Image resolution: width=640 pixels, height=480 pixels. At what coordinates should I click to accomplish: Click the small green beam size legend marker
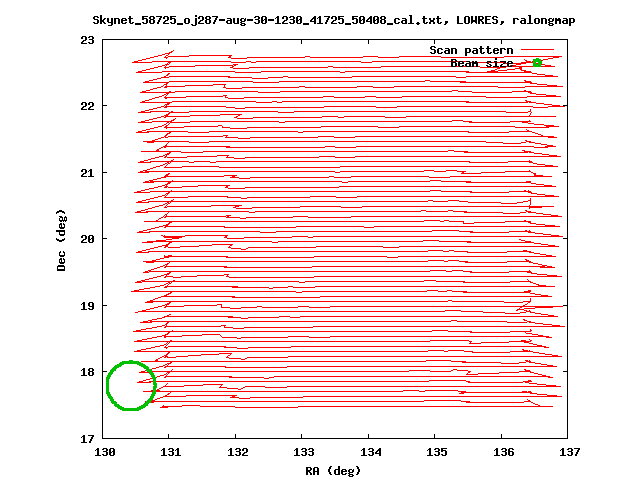tap(537, 62)
